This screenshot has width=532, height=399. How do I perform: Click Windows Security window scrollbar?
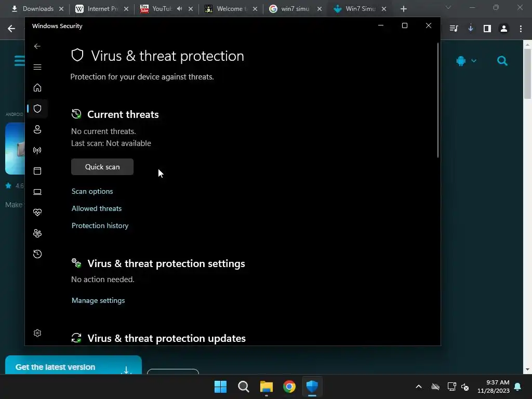click(437, 100)
